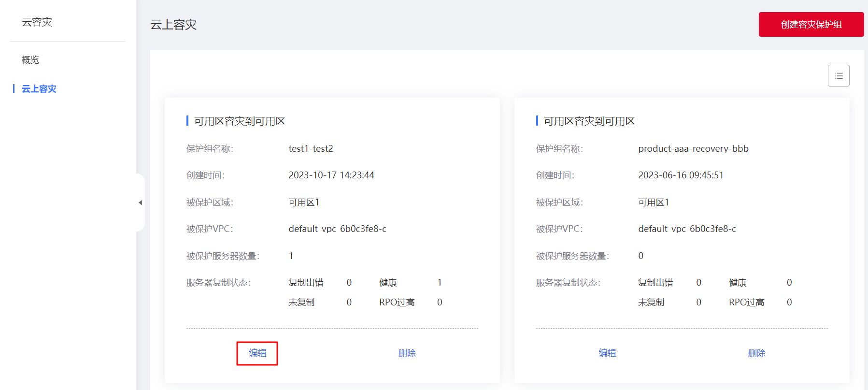Click the 创建容灾保护组 button
This screenshot has height=390, width=868.
pyautogui.click(x=811, y=25)
